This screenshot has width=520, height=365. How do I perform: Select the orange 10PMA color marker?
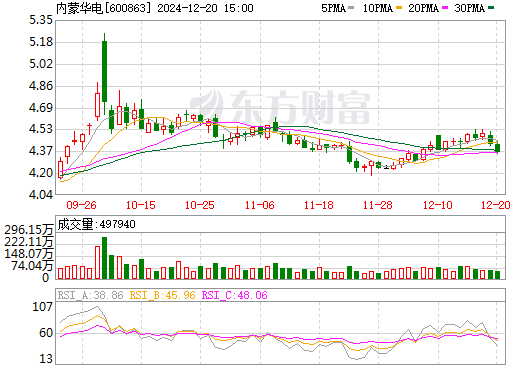click(399, 8)
